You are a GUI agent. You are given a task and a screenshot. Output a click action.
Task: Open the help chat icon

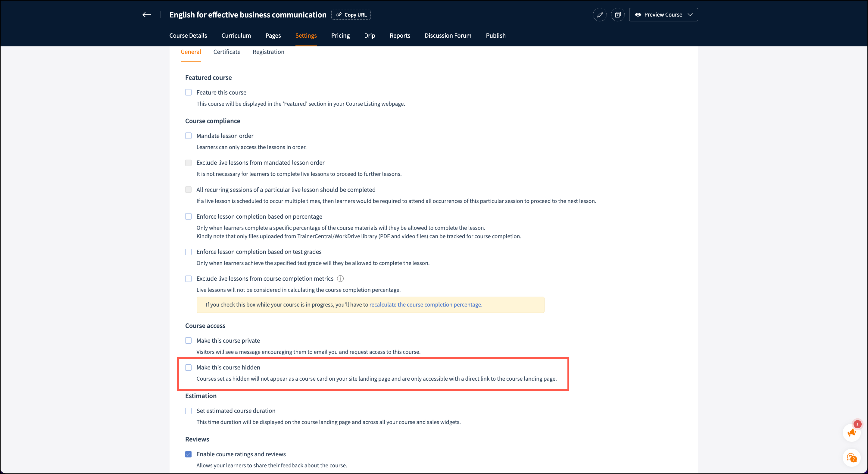click(851, 458)
